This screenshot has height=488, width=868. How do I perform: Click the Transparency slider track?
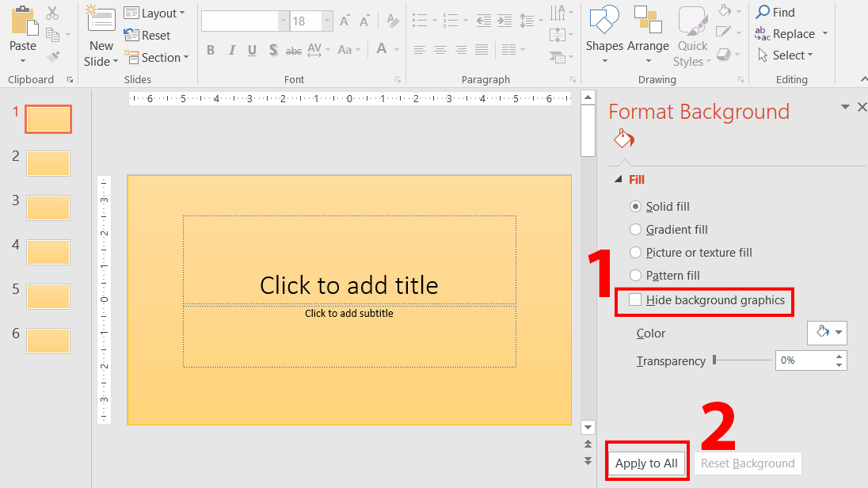(742, 360)
